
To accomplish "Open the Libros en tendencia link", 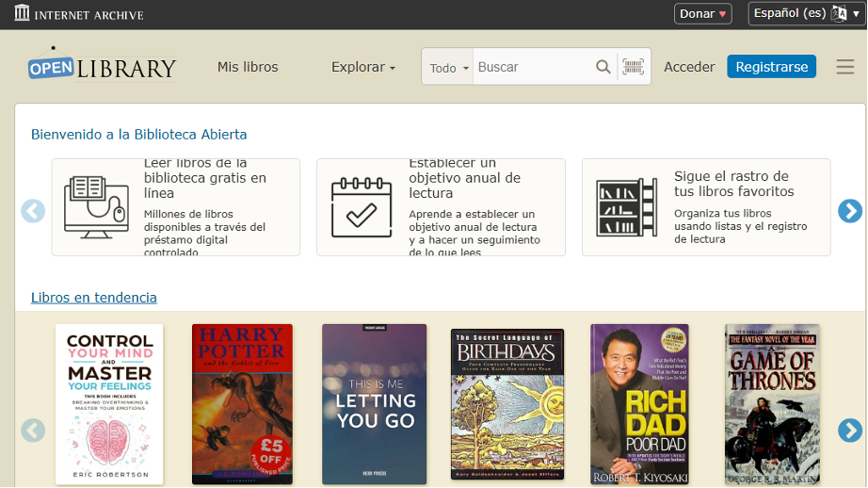I will coord(93,298).
